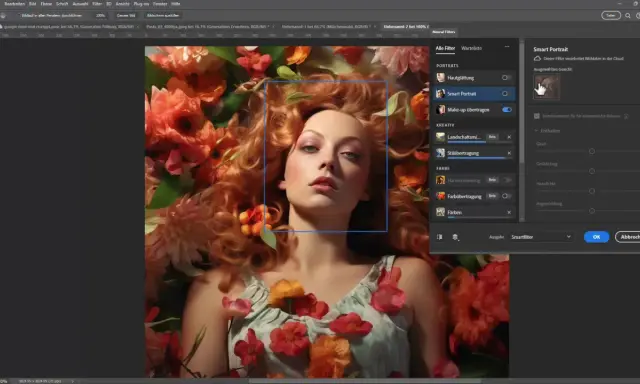Click the Glück slider handle
Screen dimensions: 640x384
click(592, 151)
